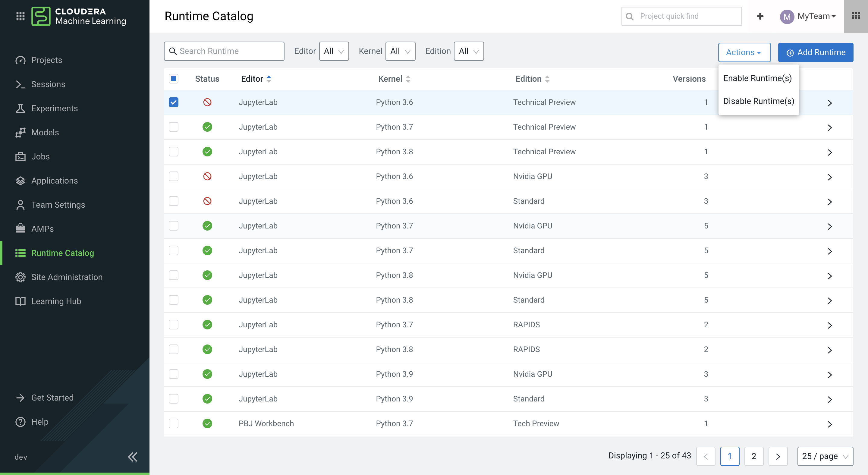Open the Learning Hub
This screenshot has height=475, width=868.
tap(56, 301)
